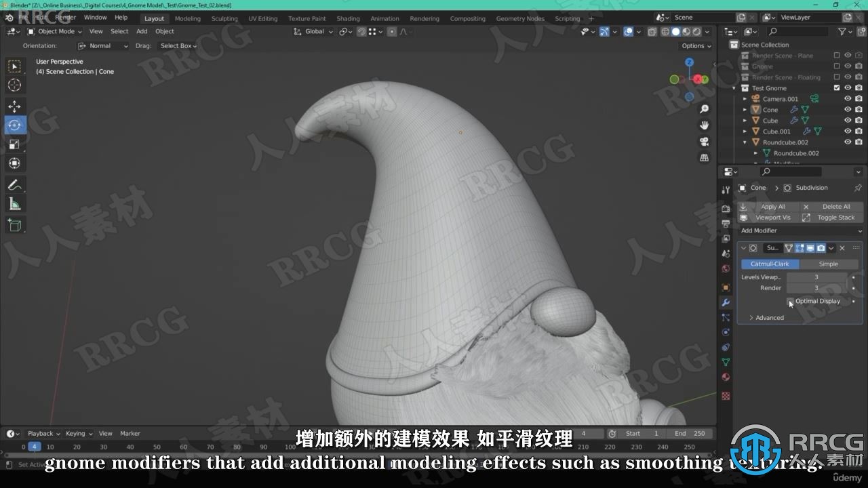Select the Select Box tool icon

14,66
